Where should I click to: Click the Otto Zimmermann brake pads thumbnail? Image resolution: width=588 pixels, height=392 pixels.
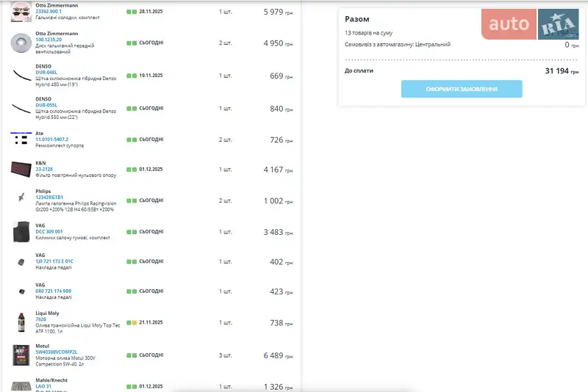click(21, 12)
